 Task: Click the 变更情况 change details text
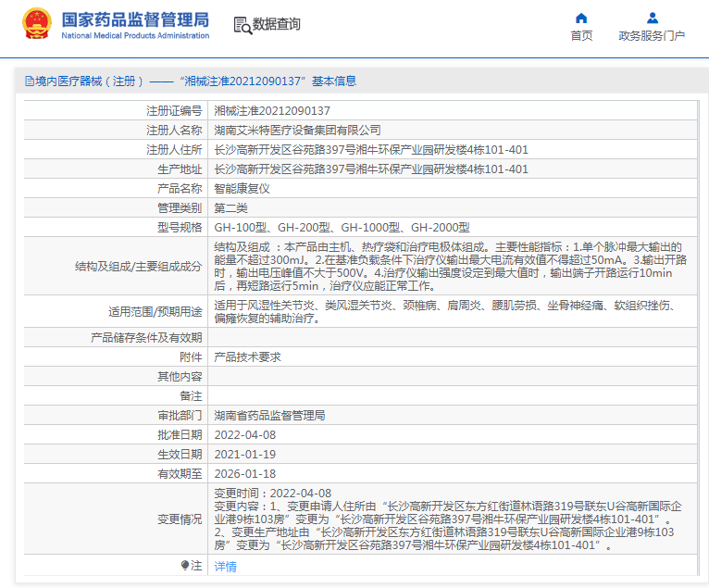448,519
